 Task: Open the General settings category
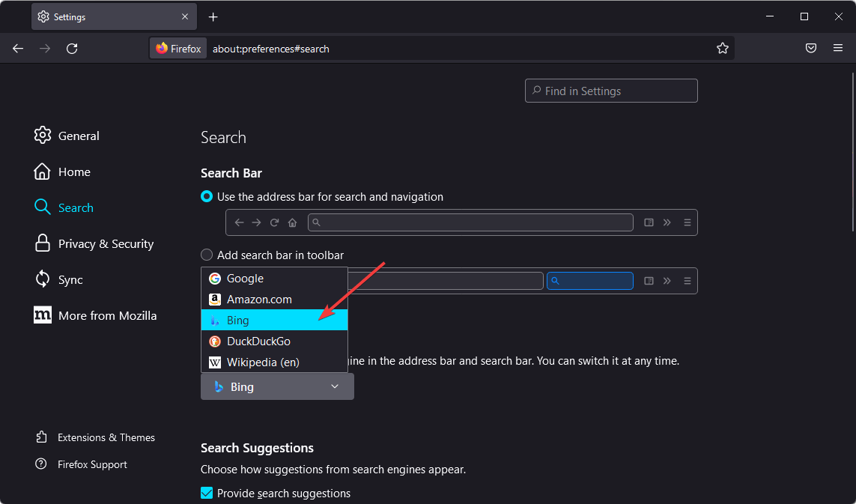point(79,136)
